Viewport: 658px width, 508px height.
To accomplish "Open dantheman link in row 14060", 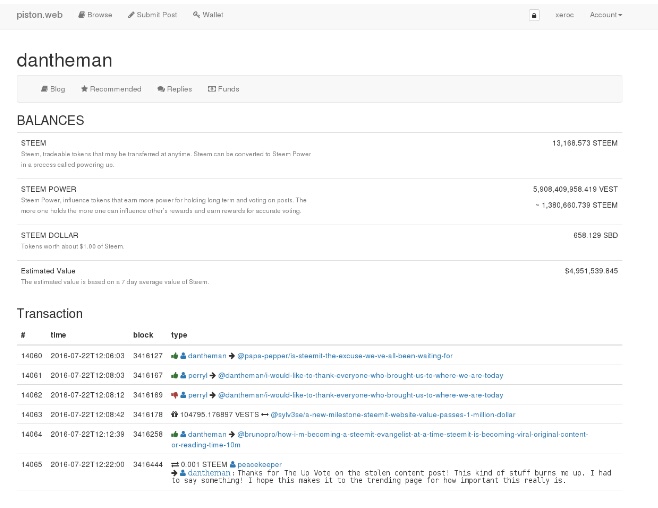I will [x=207, y=356].
